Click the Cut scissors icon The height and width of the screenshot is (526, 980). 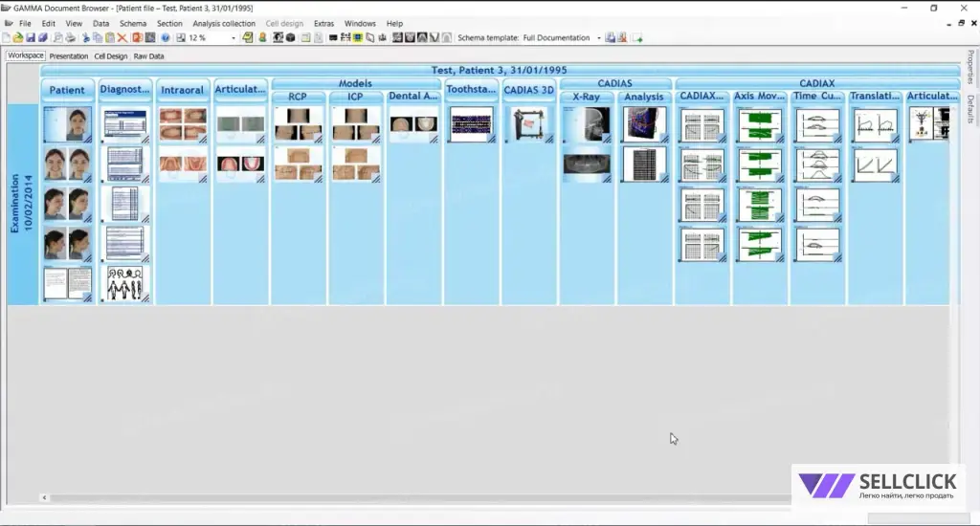tap(85, 38)
